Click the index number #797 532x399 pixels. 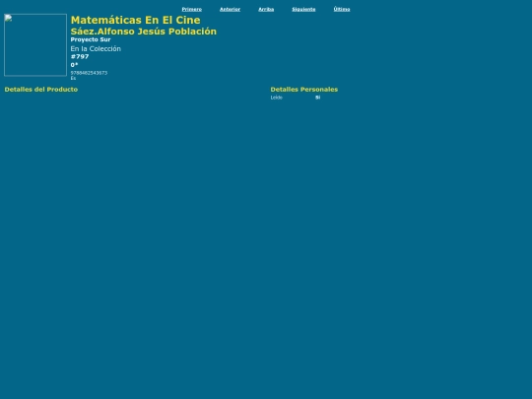point(80,57)
